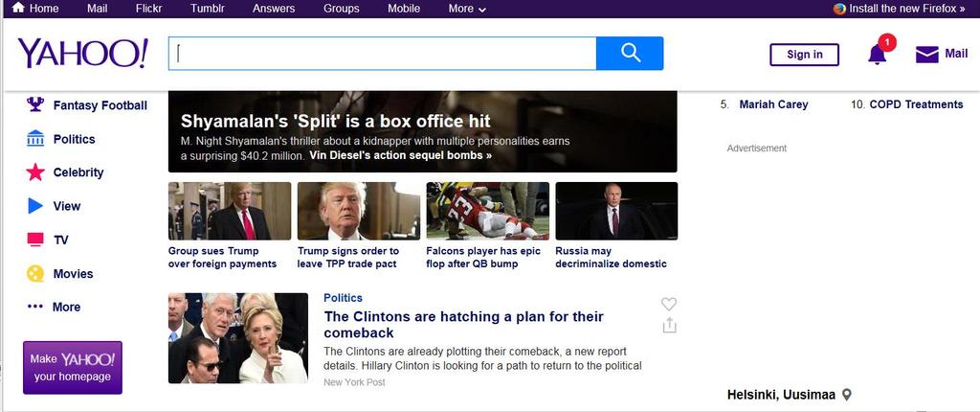Open Shyamalan's 'Split' box office headline
980x412 pixels.
pyautogui.click(x=336, y=121)
